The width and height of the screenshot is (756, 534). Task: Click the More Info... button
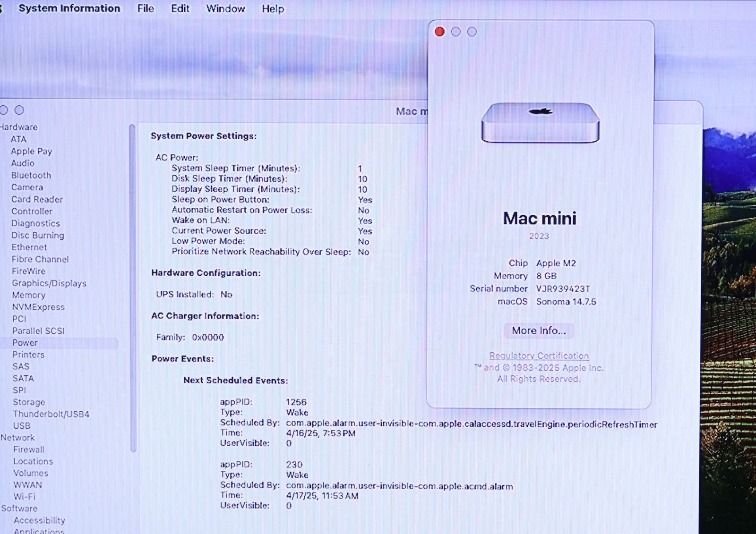(x=539, y=331)
